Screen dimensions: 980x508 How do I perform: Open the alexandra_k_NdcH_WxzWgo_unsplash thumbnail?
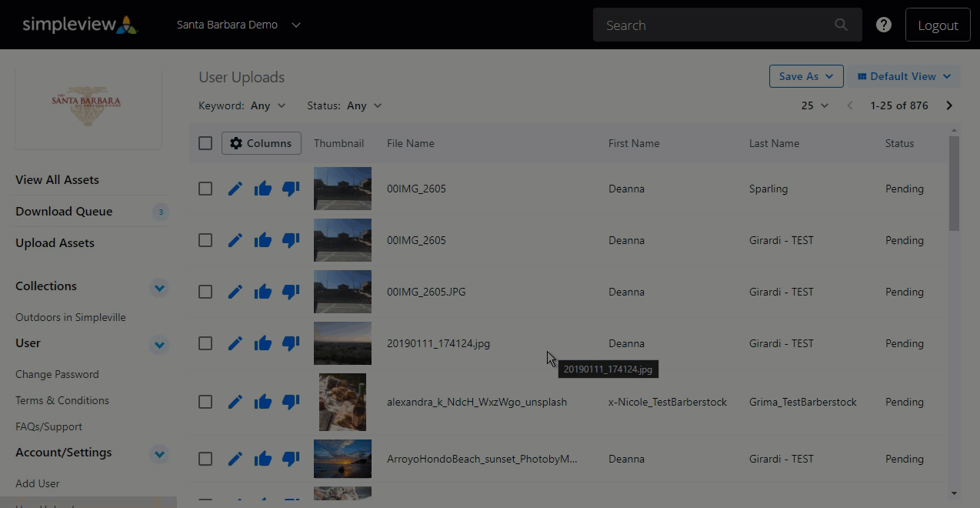coord(342,402)
